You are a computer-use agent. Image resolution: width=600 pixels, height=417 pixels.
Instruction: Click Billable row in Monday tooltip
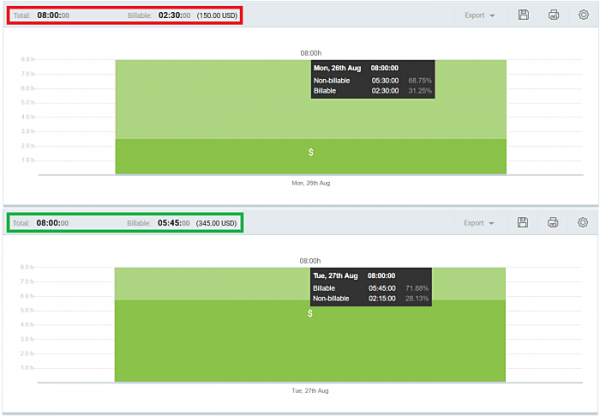click(x=373, y=90)
